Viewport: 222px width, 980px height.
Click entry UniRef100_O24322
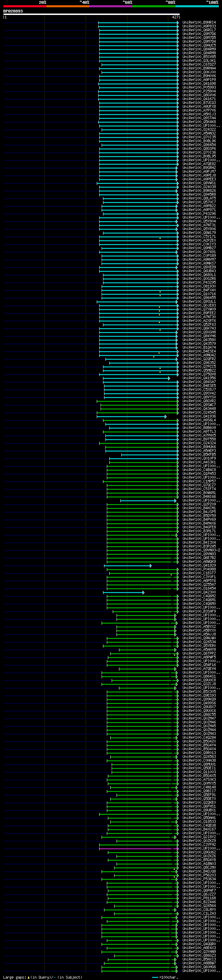[199, 129]
